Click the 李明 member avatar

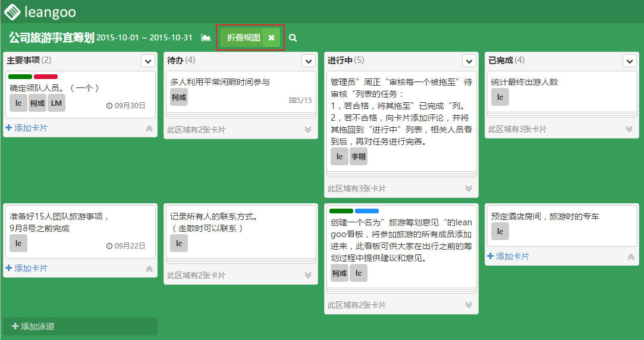[358, 156]
